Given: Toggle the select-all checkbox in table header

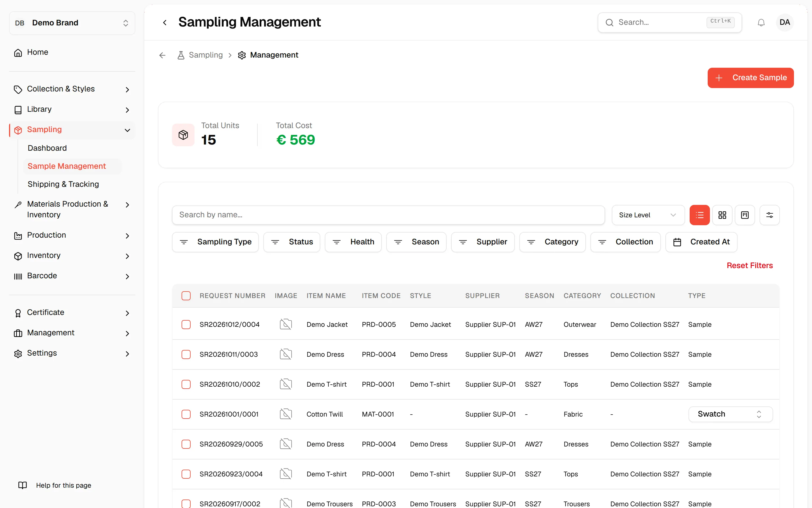Looking at the screenshot, I should click(186, 296).
